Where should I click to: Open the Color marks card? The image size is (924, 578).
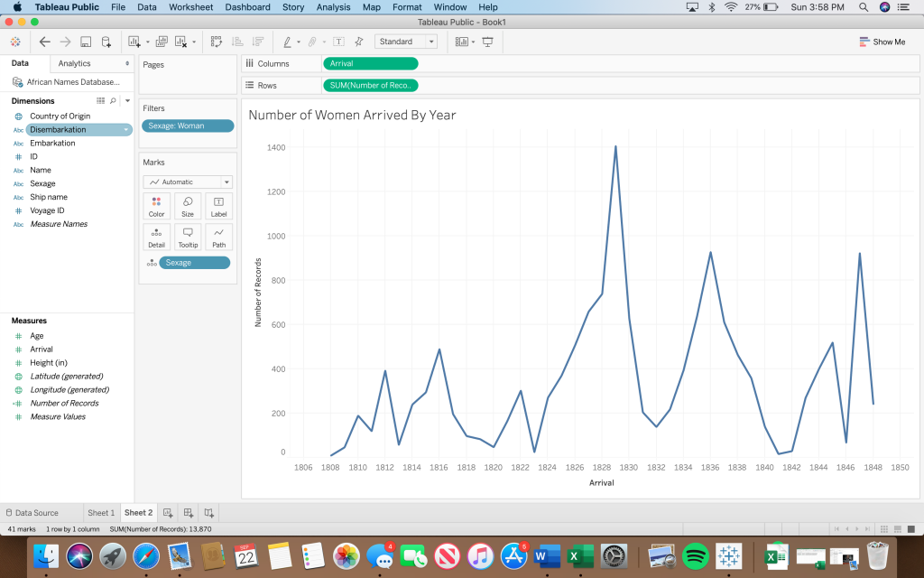[x=157, y=206]
